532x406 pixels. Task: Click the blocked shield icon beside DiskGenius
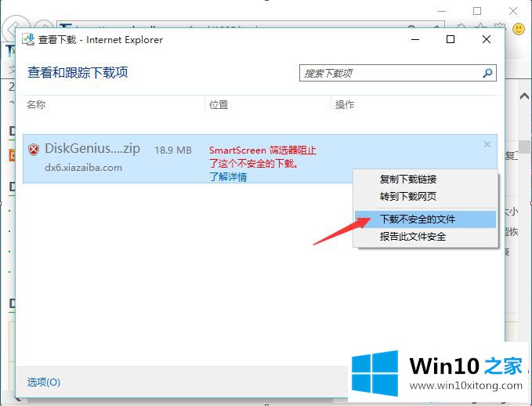coord(33,150)
